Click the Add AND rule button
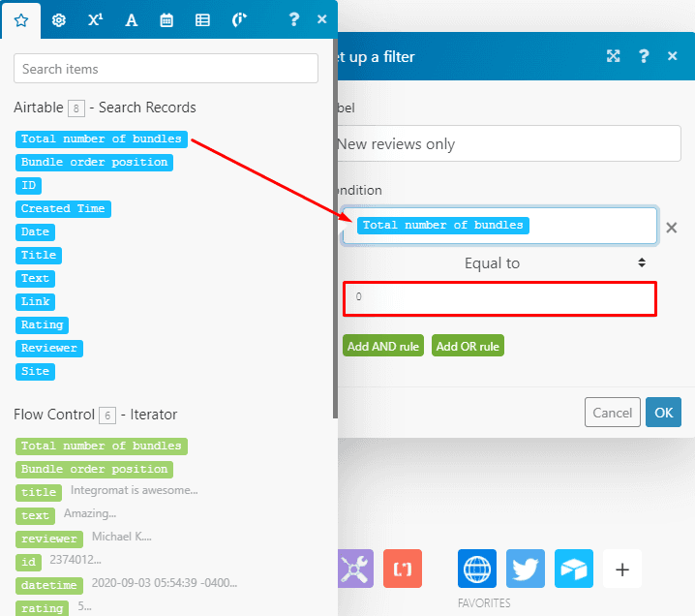This screenshot has width=695, height=616. [382, 346]
